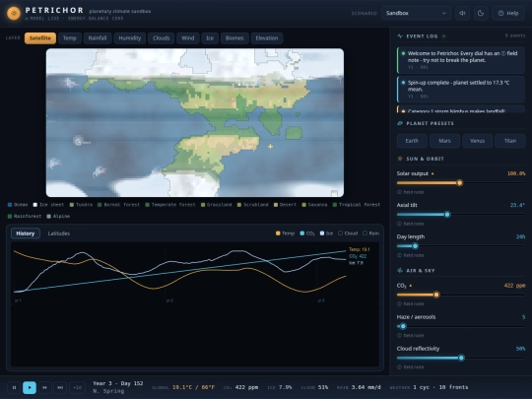Screen dimensions: 532x399
Task: Click the '1 cyc · 10 fronts' weather status
Action: (x=440, y=387)
